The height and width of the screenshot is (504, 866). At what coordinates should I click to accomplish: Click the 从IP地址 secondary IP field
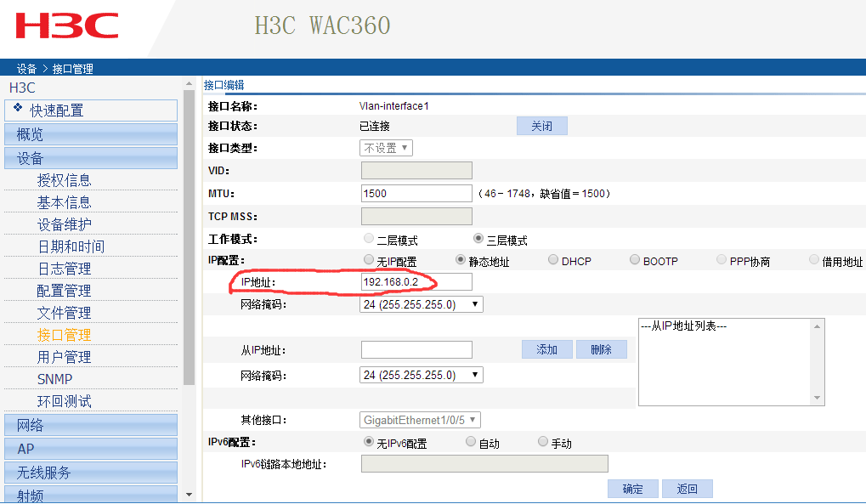416,350
